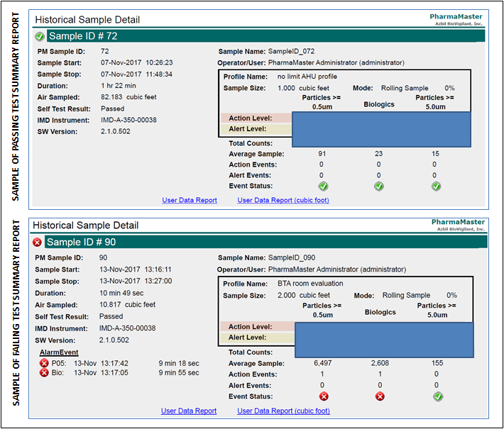Image resolution: width=504 pixels, height=429 pixels.
Task: Open User Data Report (cubic foot) for Sample 72
Action: (283, 201)
